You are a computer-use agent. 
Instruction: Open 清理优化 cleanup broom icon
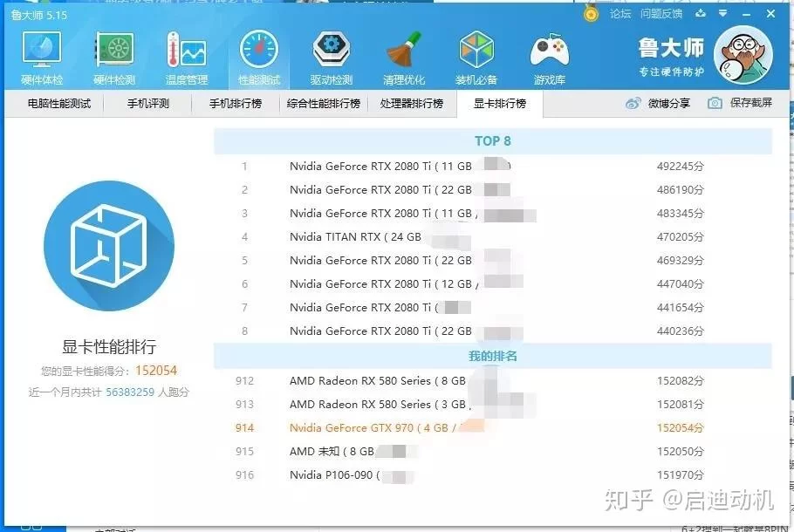point(403,58)
